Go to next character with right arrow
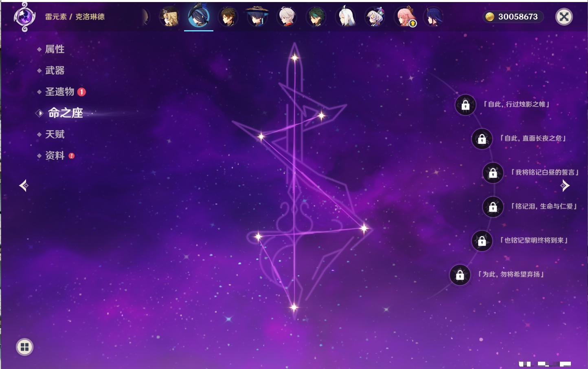The image size is (588, 369). 565,186
